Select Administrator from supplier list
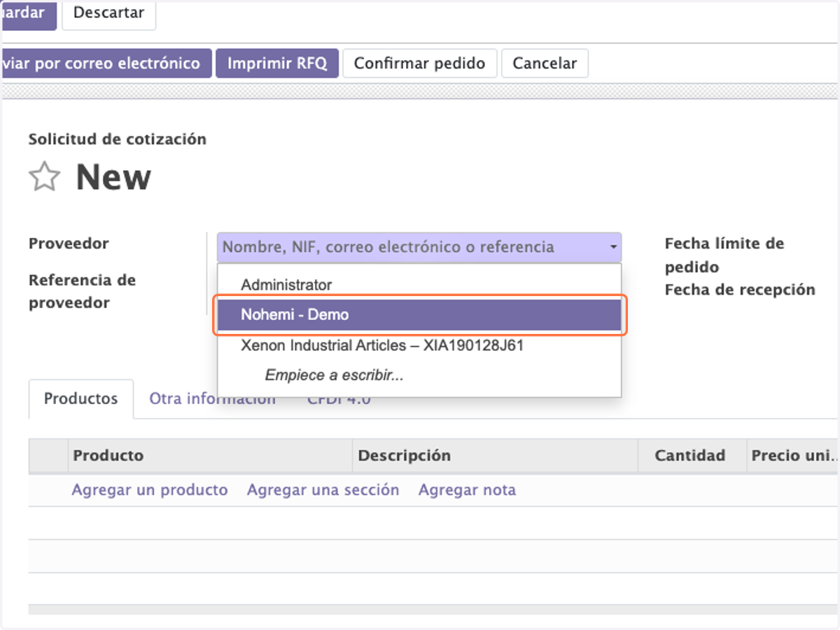Image resolution: width=840 pixels, height=630 pixels. (419, 285)
